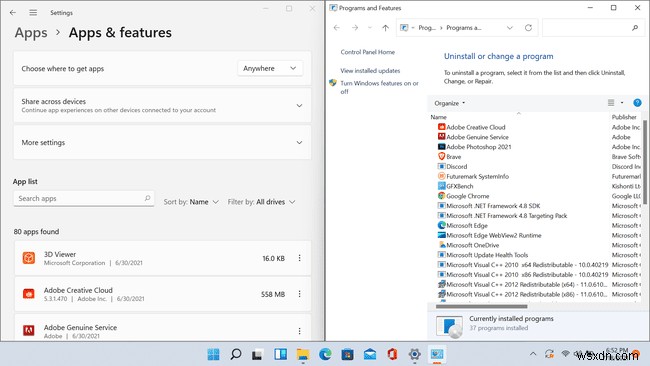Click the Search apps input field

click(x=84, y=199)
